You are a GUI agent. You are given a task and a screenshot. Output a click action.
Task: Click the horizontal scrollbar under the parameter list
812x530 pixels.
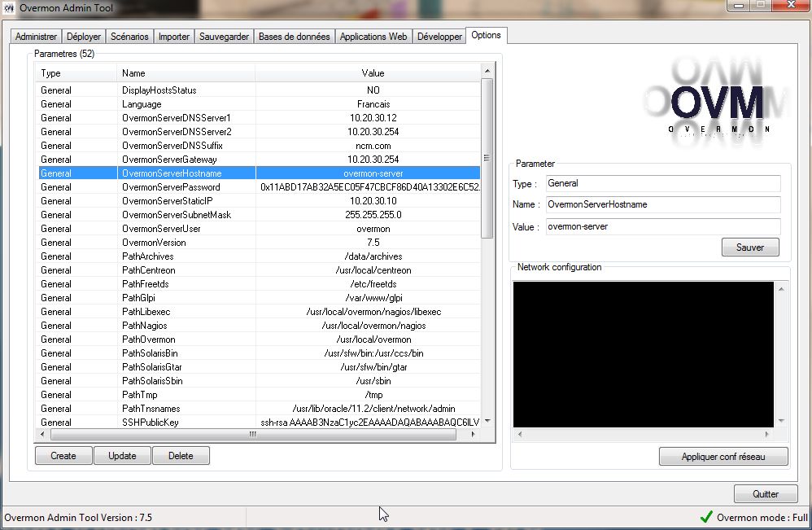(x=252, y=434)
